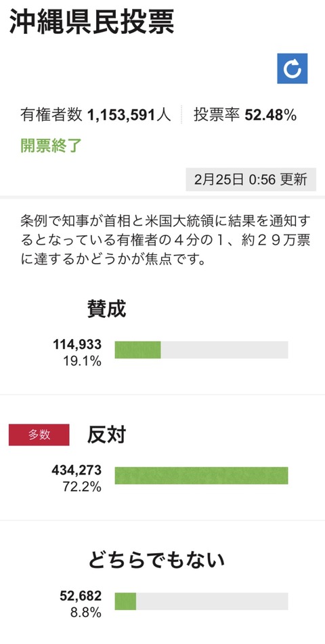Image resolution: width=325 pixels, height=644 pixels.
Task: Click the 投票率 52.48% figure
Action: pyautogui.click(x=245, y=115)
